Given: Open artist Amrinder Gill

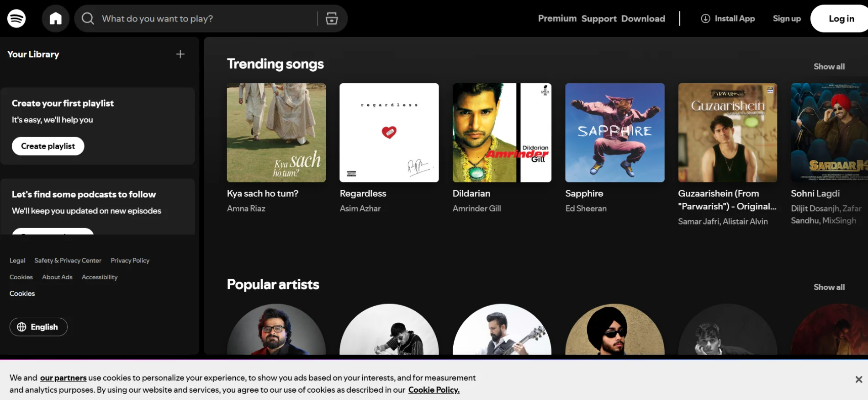Looking at the screenshot, I should point(477,208).
